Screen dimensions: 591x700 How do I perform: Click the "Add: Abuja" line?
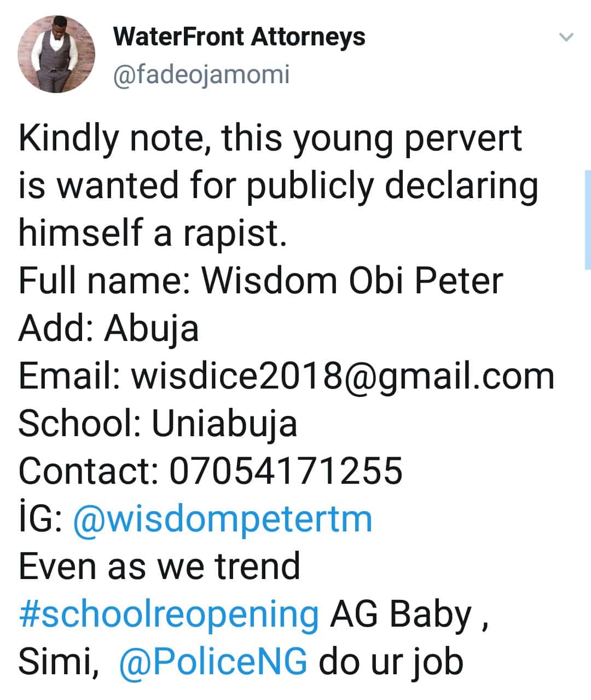click(108, 328)
